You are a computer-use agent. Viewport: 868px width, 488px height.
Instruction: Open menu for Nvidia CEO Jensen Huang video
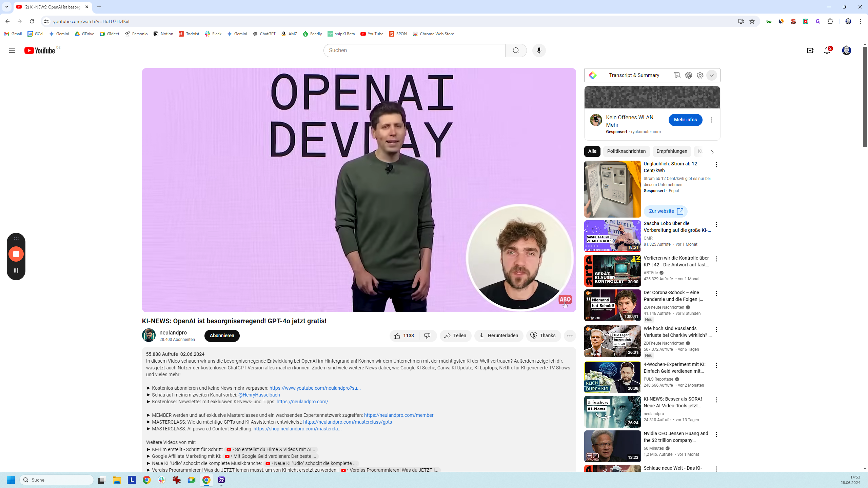[x=716, y=434]
